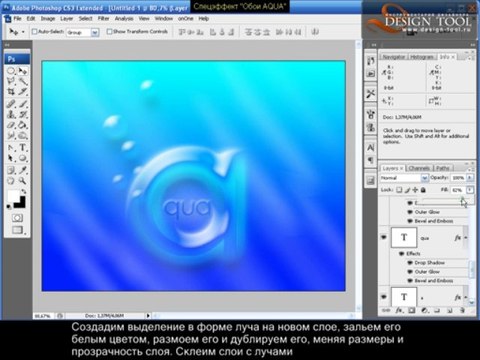
Task: Hide the bottom text layer
Action: click(384, 296)
